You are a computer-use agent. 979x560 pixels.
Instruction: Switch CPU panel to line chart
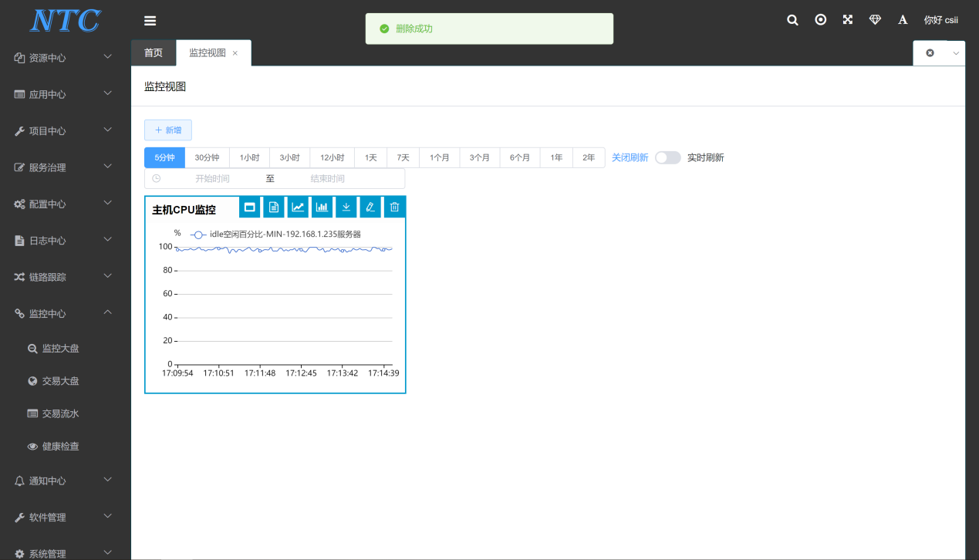click(298, 207)
